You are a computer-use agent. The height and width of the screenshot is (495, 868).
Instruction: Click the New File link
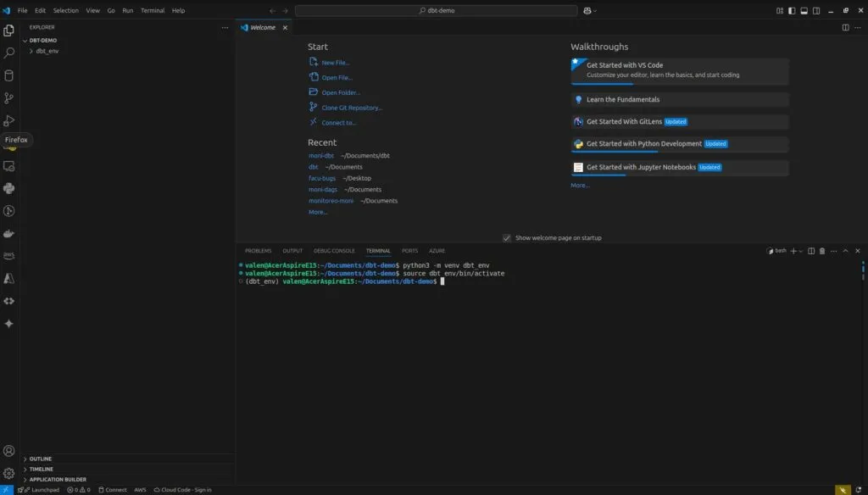click(x=336, y=63)
